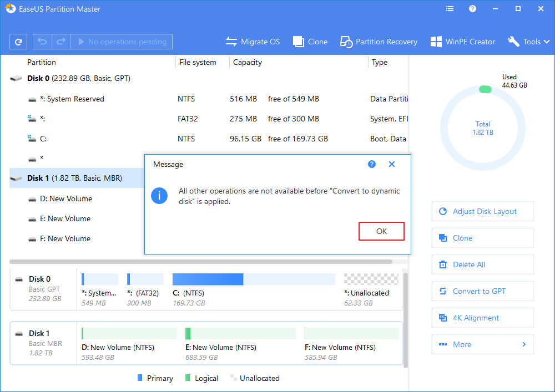Click the 4K Alignment icon
Viewport: 555px width, 392px height.
coord(443,318)
